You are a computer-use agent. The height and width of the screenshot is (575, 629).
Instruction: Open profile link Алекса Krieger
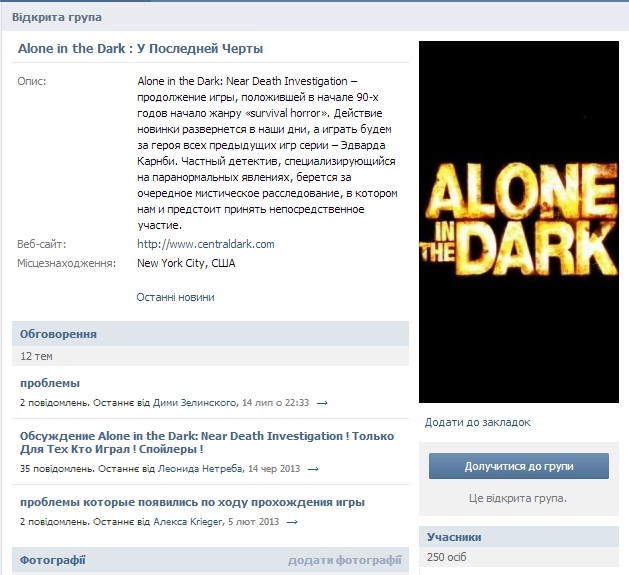coord(188,522)
